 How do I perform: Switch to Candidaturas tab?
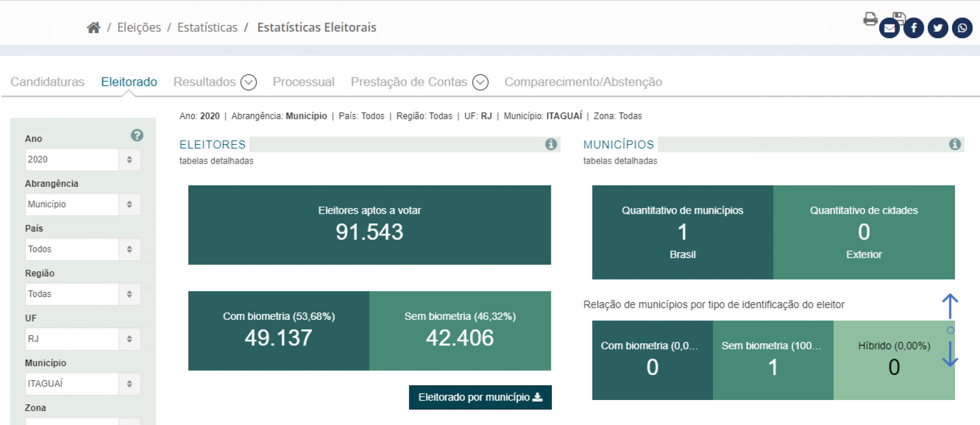(47, 82)
